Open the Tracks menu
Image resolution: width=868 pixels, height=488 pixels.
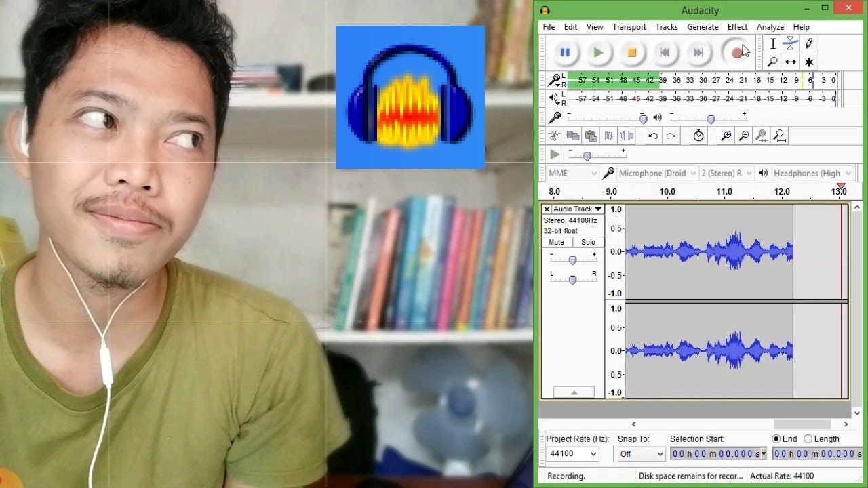click(667, 27)
